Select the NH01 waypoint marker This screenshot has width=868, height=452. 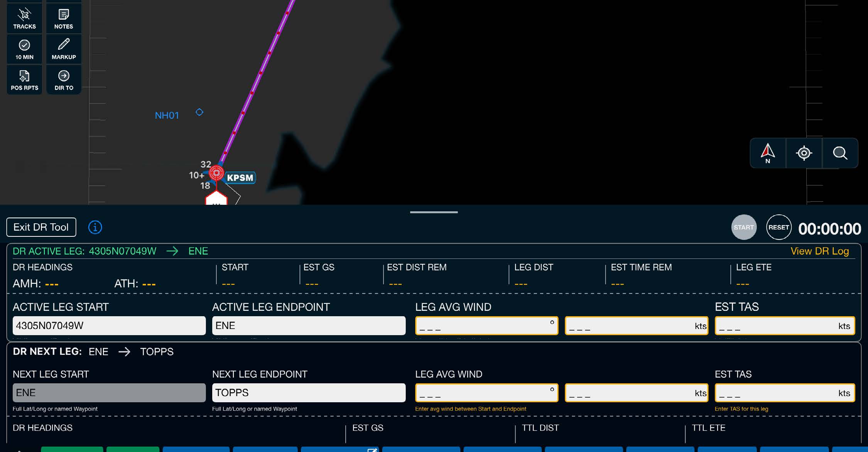199,112
